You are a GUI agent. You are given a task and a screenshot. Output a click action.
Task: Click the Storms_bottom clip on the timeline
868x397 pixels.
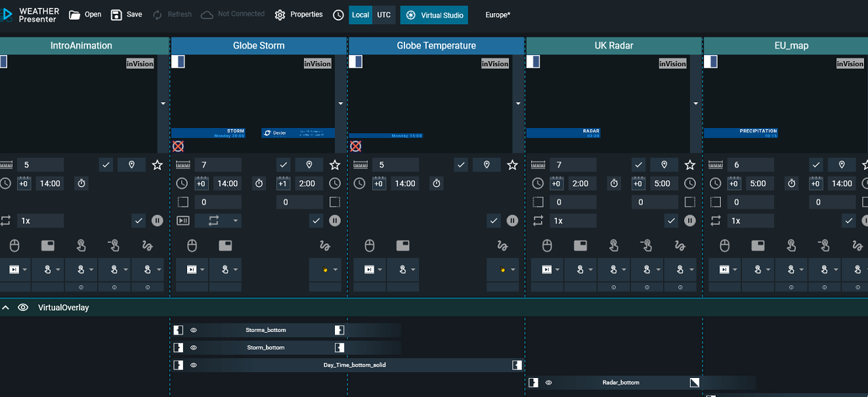pyautogui.click(x=265, y=330)
